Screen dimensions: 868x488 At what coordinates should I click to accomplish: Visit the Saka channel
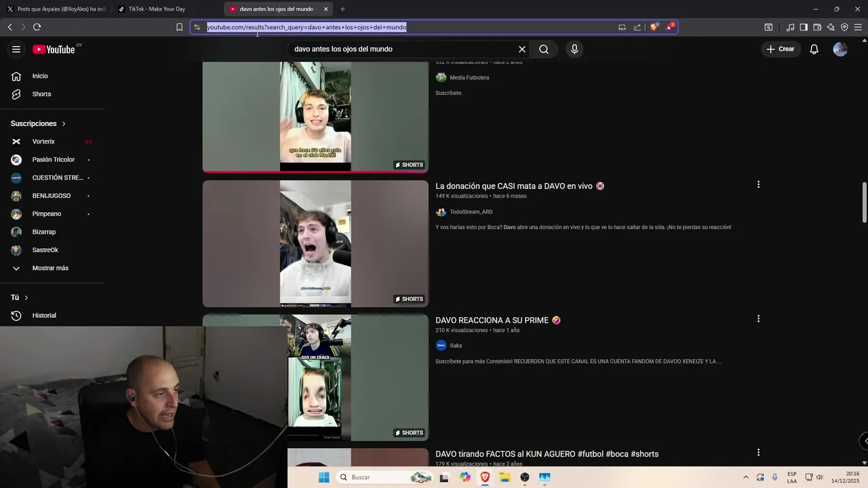tap(456, 346)
